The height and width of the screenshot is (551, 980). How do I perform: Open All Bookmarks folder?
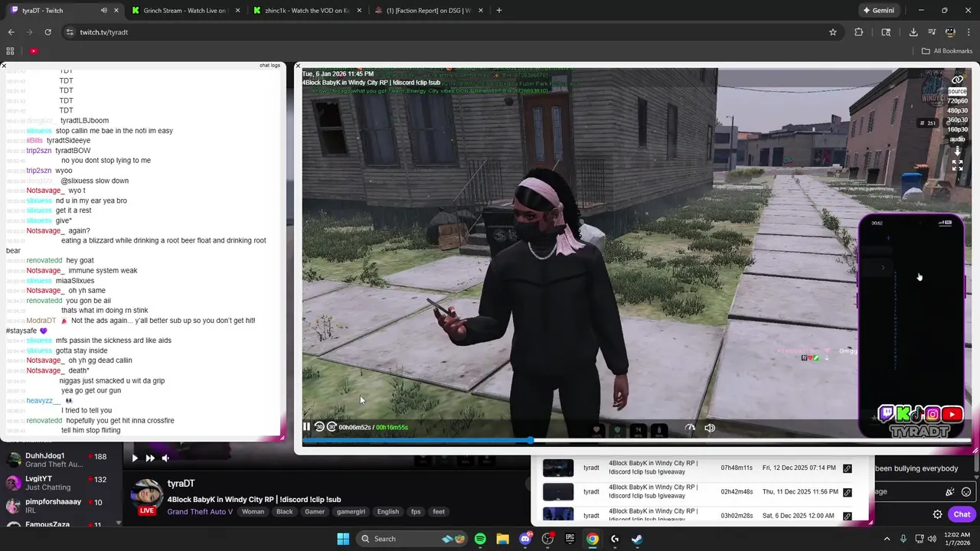click(947, 51)
